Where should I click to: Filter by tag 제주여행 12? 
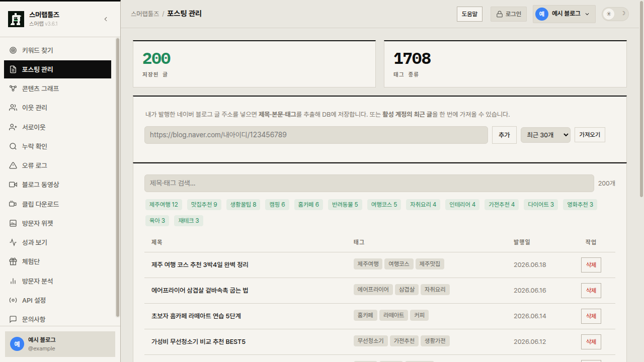pos(164,205)
